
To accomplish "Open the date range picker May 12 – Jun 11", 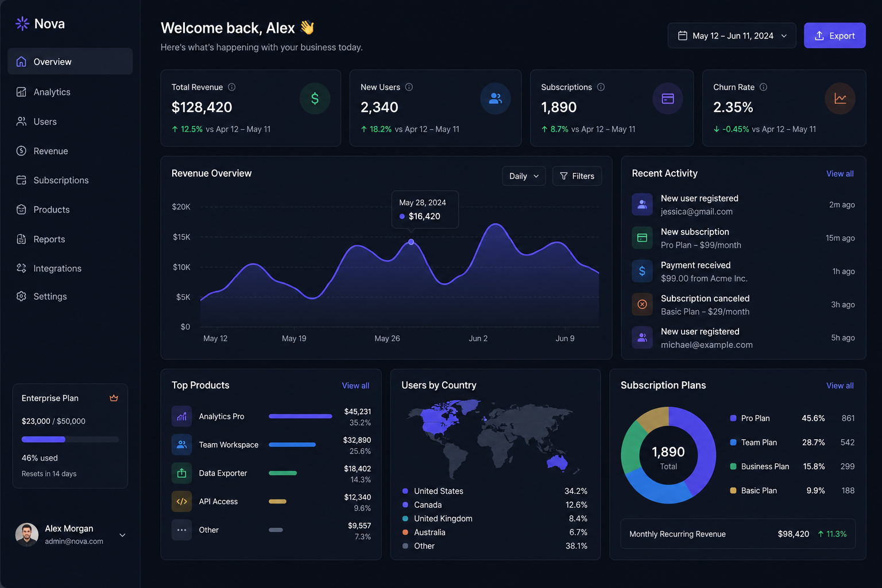I will [732, 36].
